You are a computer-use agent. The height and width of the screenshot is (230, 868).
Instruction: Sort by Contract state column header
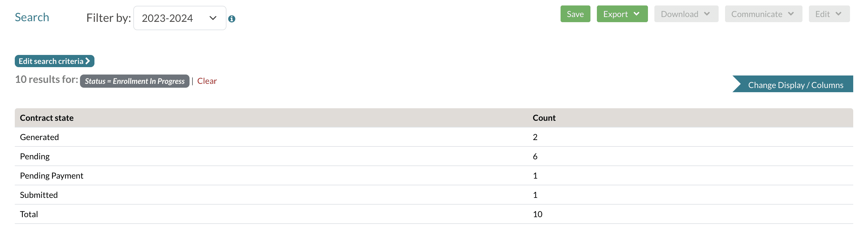(x=47, y=118)
